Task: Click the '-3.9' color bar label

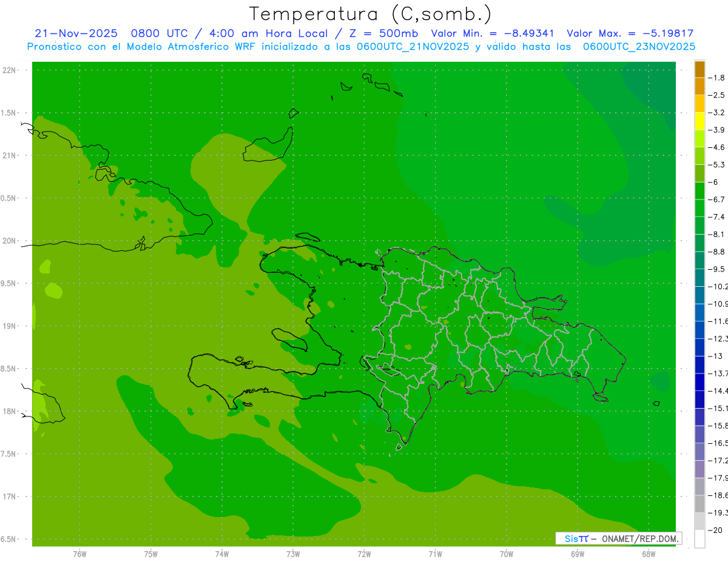Action: 716,130
